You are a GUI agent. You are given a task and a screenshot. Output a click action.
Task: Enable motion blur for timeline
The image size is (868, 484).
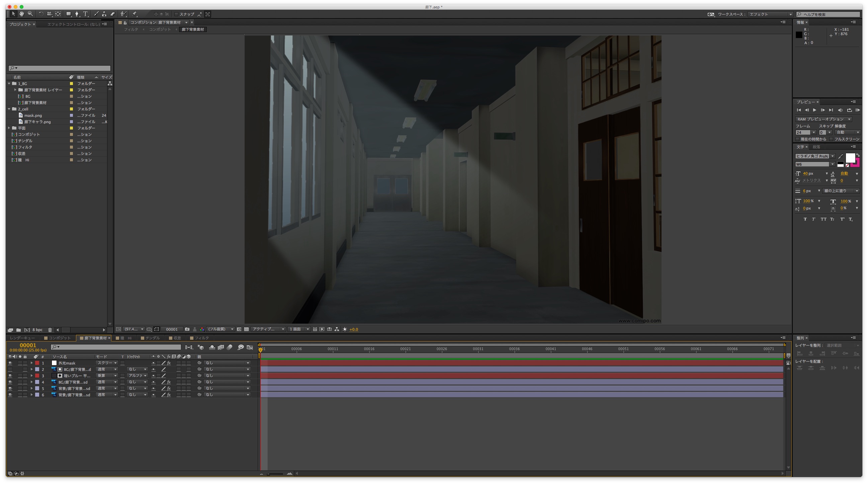tap(230, 347)
